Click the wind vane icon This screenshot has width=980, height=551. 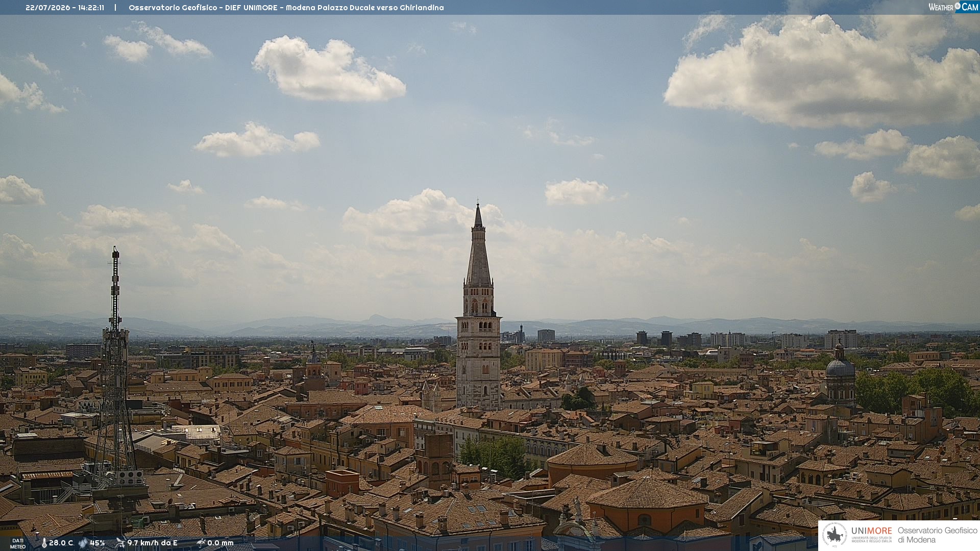click(x=120, y=543)
